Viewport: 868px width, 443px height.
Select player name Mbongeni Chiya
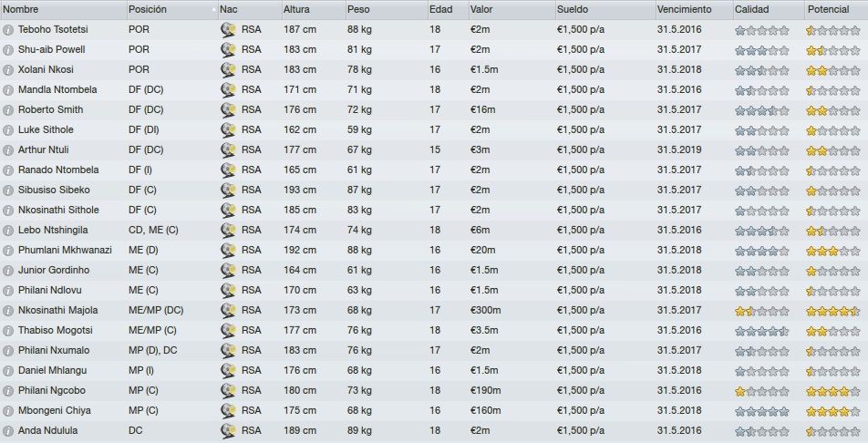point(55,410)
